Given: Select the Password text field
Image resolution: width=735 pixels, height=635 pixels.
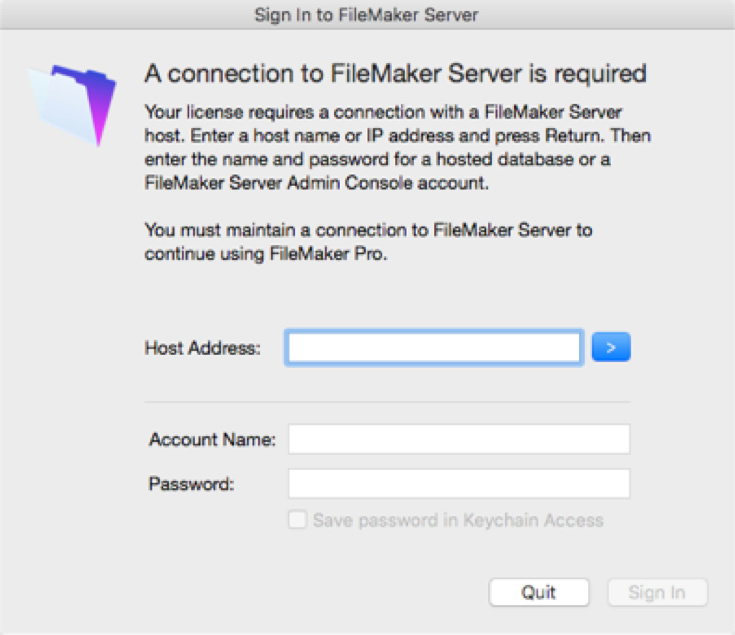Looking at the screenshot, I should (459, 484).
